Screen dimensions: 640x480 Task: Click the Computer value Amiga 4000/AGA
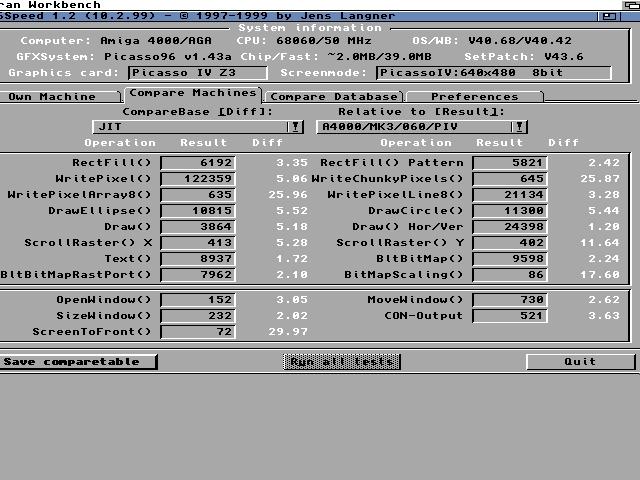point(156,41)
